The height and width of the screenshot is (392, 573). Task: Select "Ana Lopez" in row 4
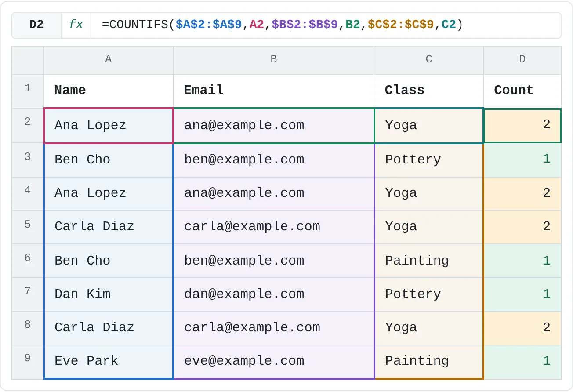click(x=109, y=193)
